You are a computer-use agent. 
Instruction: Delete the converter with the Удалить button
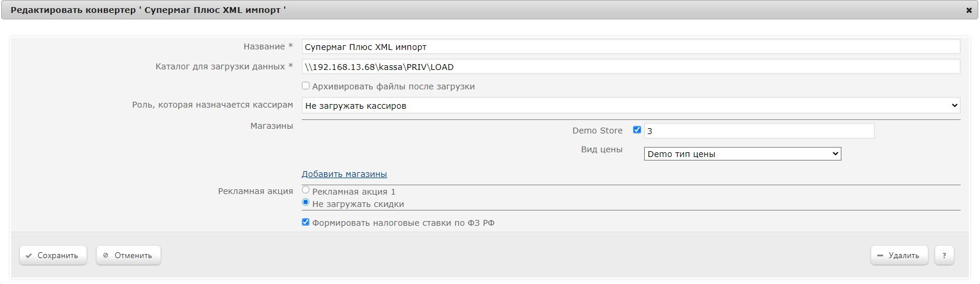[899, 255]
